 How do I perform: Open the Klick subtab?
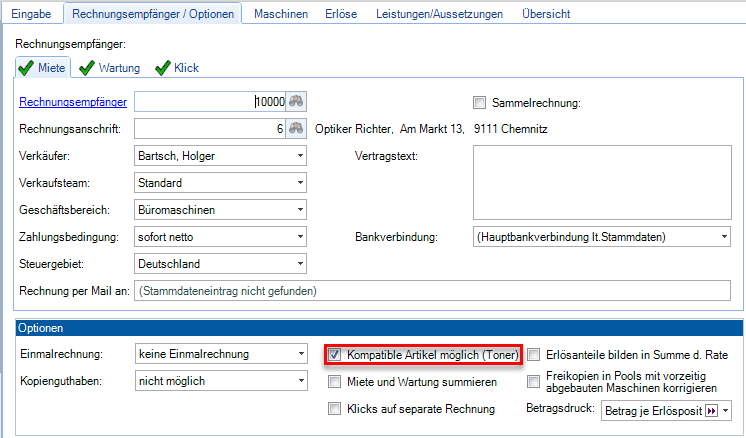point(176,68)
